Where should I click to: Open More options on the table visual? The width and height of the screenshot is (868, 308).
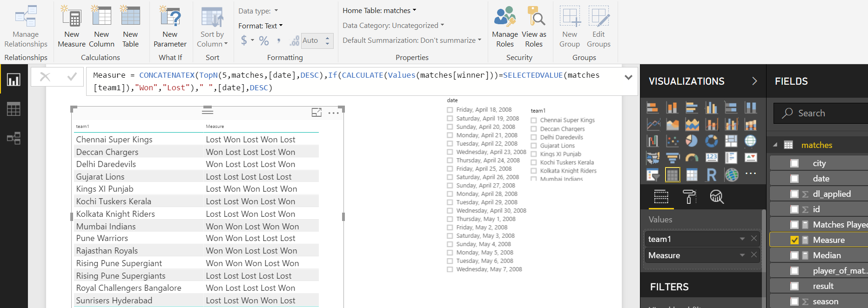click(x=334, y=113)
